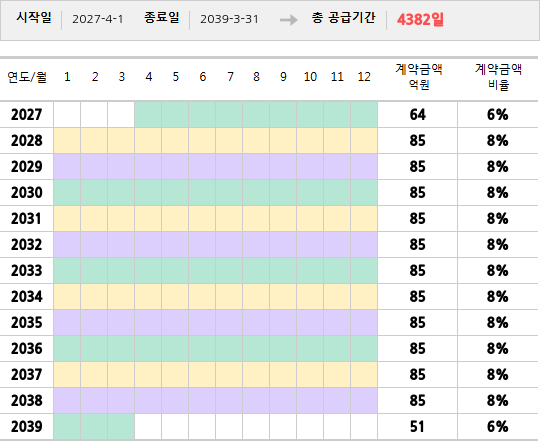Click the 종료일 label
The height and width of the screenshot is (446, 550).
(x=162, y=18)
